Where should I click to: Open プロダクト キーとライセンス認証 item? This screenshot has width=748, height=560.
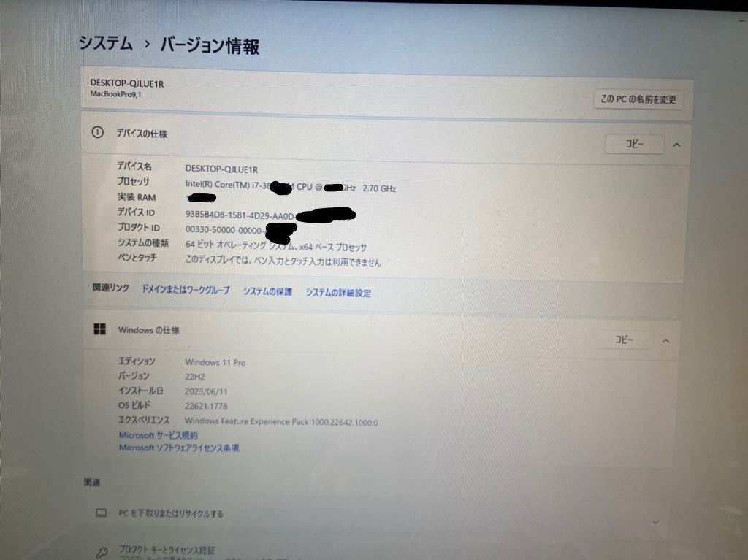167,550
